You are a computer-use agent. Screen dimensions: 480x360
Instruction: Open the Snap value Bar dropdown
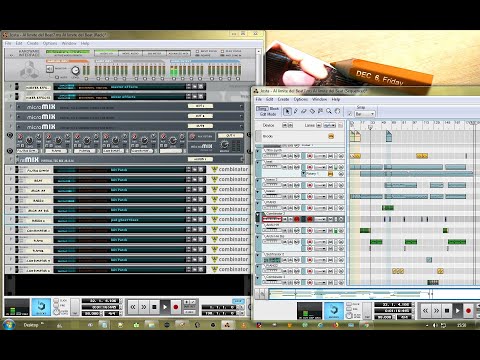coord(365,114)
